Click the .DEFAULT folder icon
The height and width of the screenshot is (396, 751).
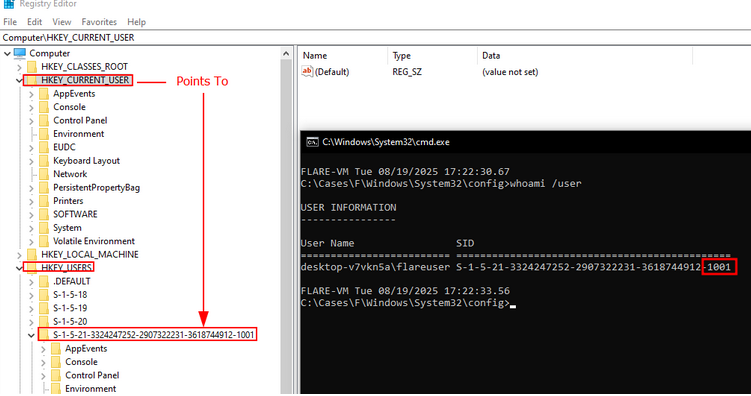coord(44,281)
